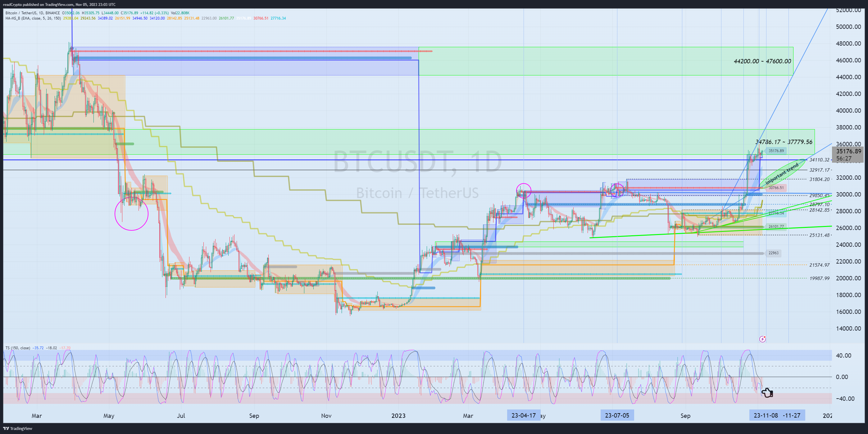Click the Jul label on the time axis
Viewport: 868px width, 434px height.
181,416
